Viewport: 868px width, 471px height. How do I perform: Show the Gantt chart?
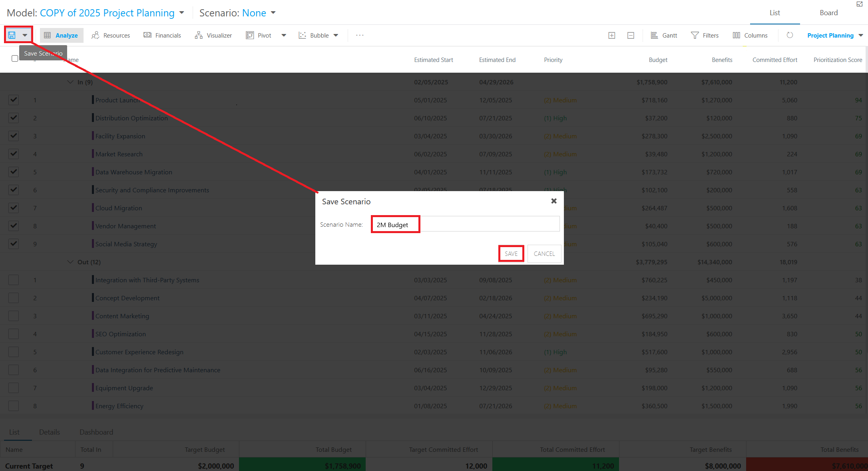click(x=664, y=35)
